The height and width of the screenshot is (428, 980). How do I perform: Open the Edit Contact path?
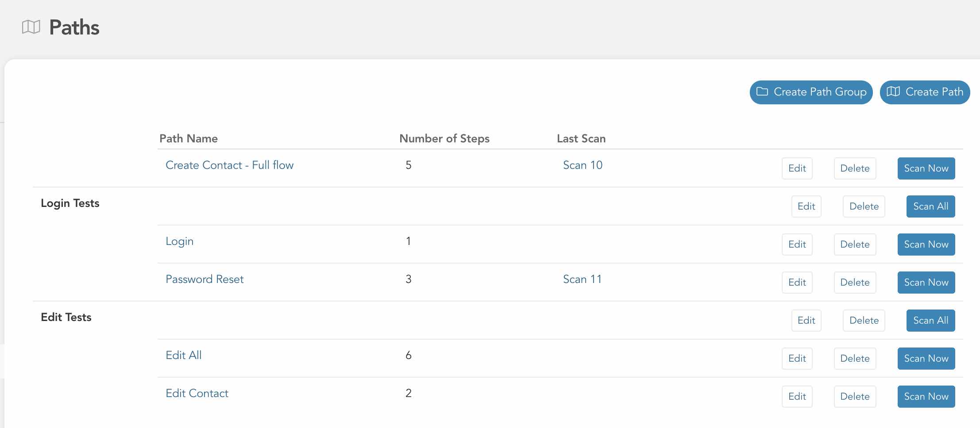tap(197, 393)
